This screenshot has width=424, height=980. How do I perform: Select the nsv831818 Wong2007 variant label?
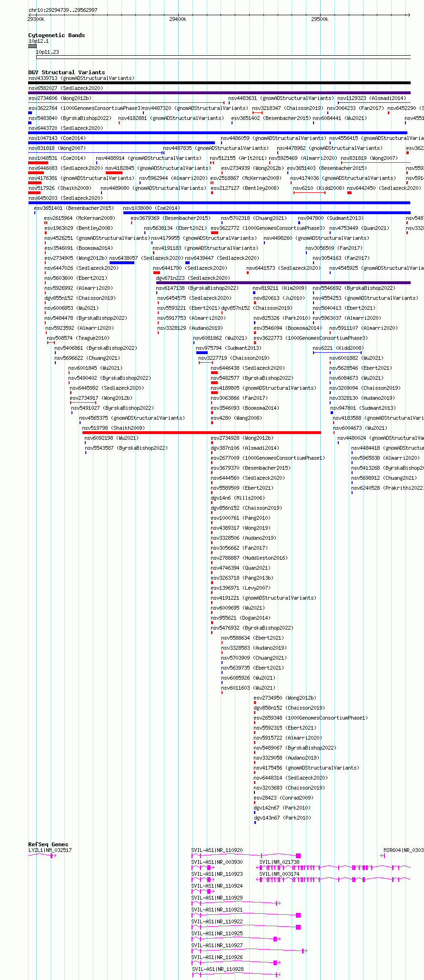click(x=57, y=148)
